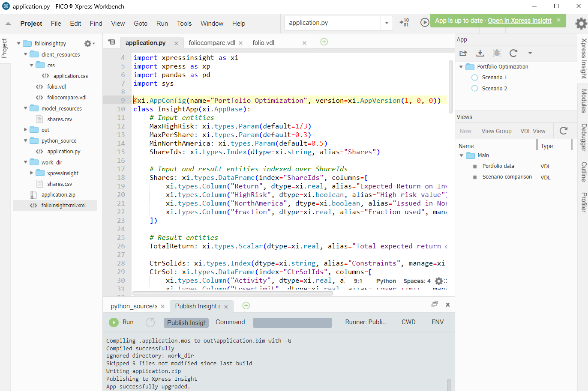Image resolution: width=588 pixels, height=391 pixels.
Task: Click the download icon in App panel
Action: point(480,53)
